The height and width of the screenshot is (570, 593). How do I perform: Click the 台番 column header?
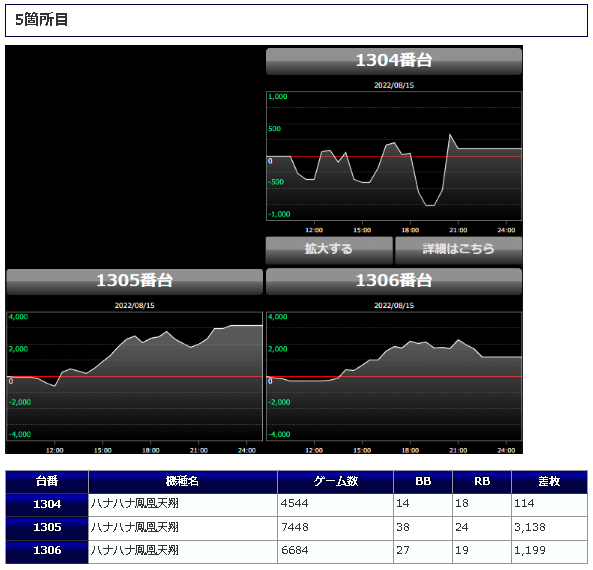coord(47,482)
